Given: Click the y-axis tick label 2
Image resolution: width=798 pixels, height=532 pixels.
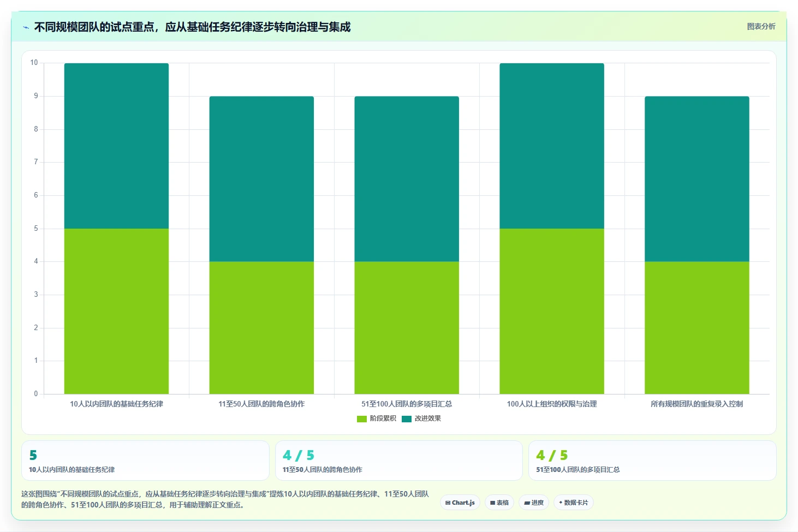Looking at the screenshot, I should coord(36,328).
